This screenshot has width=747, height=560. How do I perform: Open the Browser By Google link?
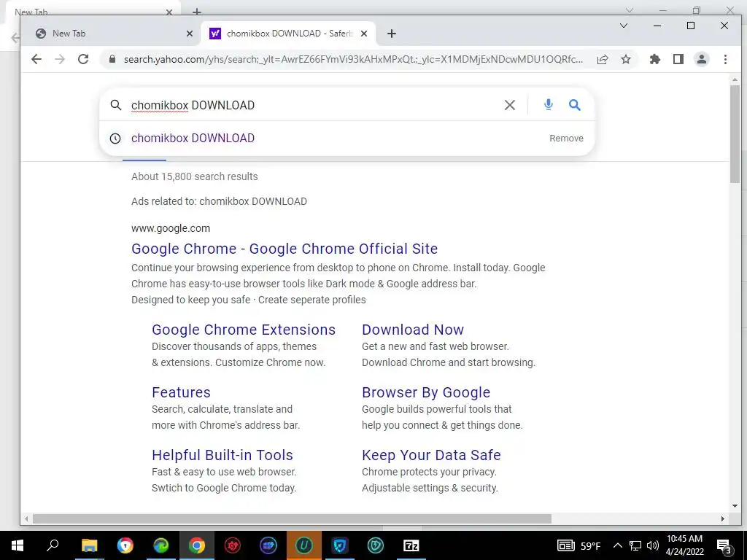click(426, 392)
